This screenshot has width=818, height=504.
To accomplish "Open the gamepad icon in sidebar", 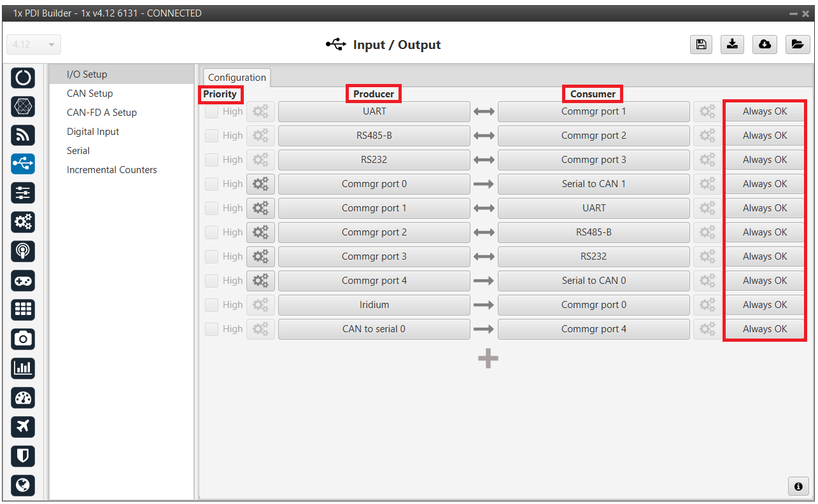I will pos(23,281).
